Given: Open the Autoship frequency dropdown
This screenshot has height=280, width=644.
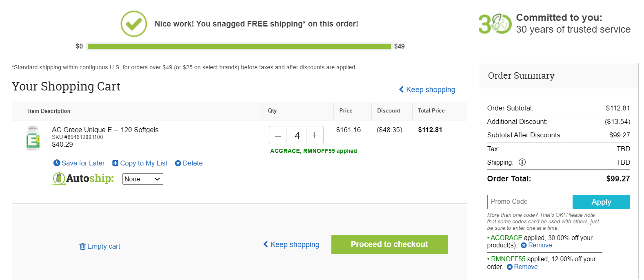Looking at the screenshot, I should (x=143, y=179).
